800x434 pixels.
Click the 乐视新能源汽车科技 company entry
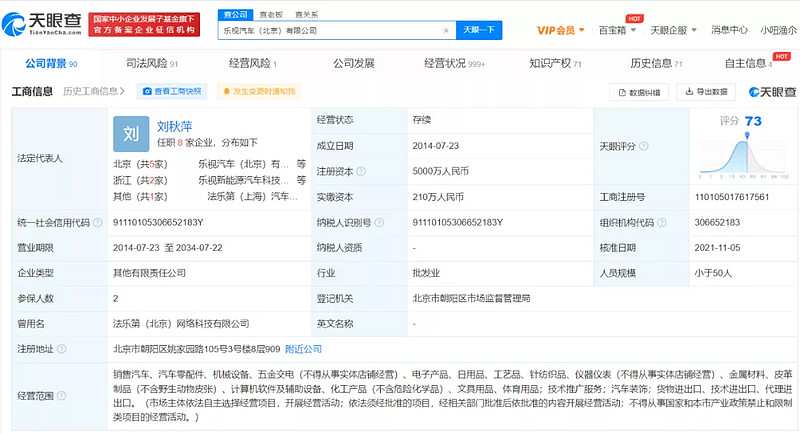[x=243, y=181]
